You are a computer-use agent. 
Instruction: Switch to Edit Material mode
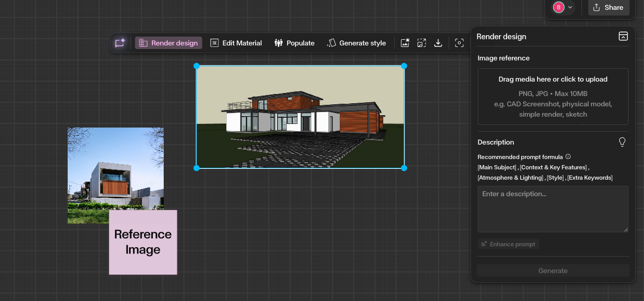pos(235,43)
